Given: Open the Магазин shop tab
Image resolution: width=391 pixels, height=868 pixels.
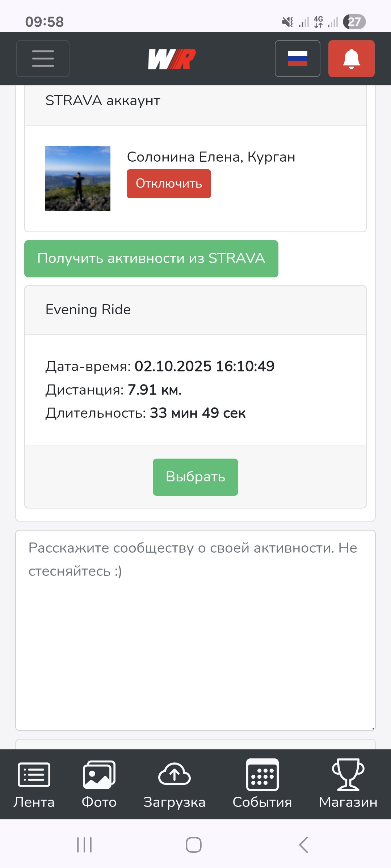Looking at the screenshot, I should [348, 784].
